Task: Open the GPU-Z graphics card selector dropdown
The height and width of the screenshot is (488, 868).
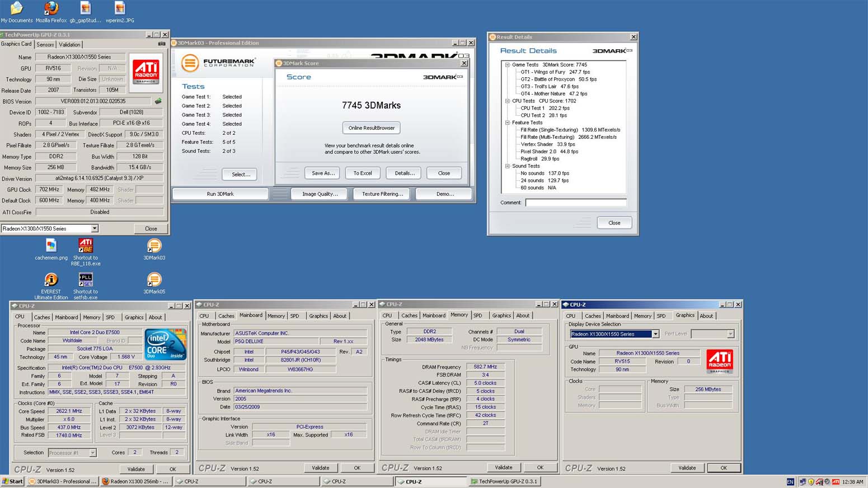Action: (x=95, y=228)
